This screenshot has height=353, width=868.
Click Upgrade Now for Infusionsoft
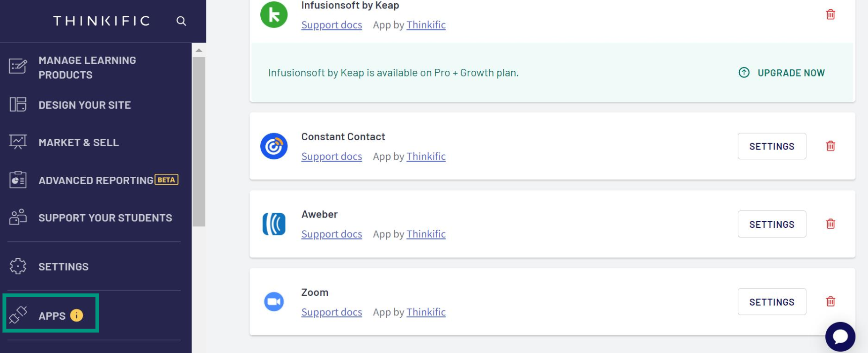point(781,73)
